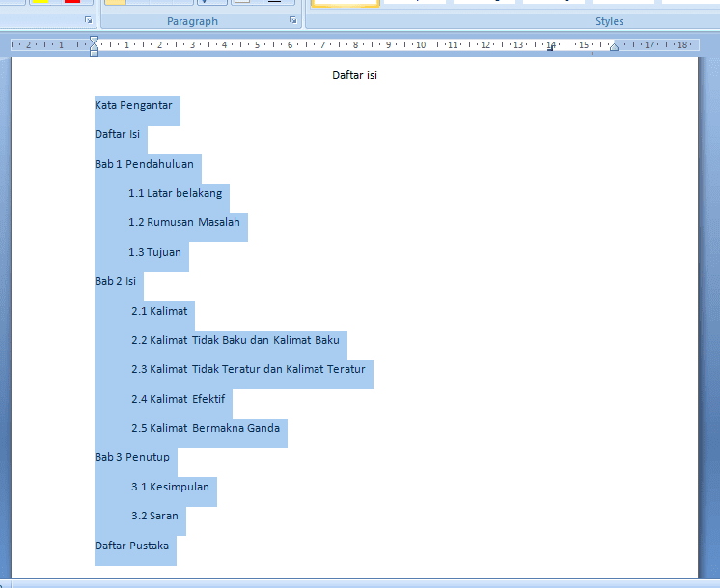The width and height of the screenshot is (720, 588).
Task: Click the "Kata Pengantar" line
Action: [133, 105]
